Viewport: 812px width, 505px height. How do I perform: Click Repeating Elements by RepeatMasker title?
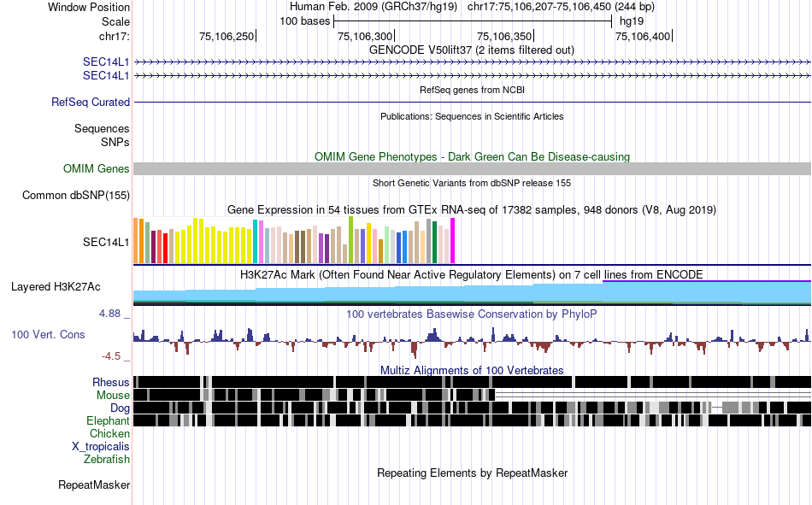click(x=472, y=473)
